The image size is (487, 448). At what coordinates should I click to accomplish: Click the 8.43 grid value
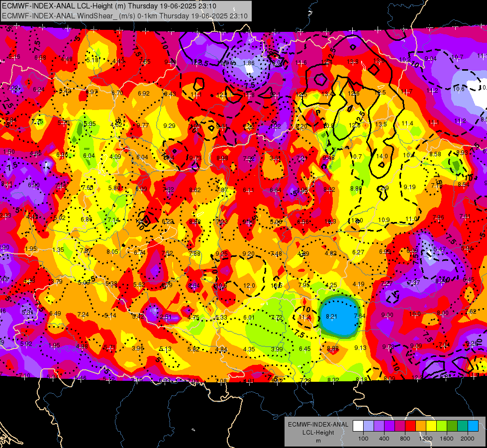(x=170, y=94)
